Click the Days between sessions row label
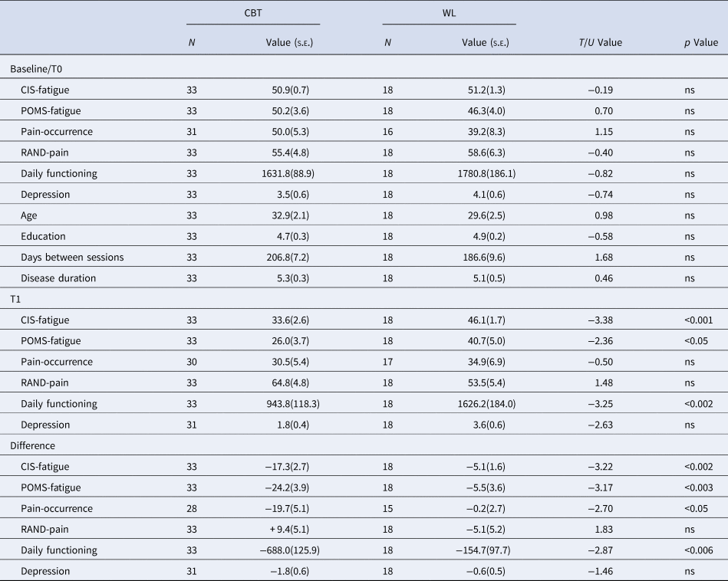728x581 pixels. click(x=72, y=257)
